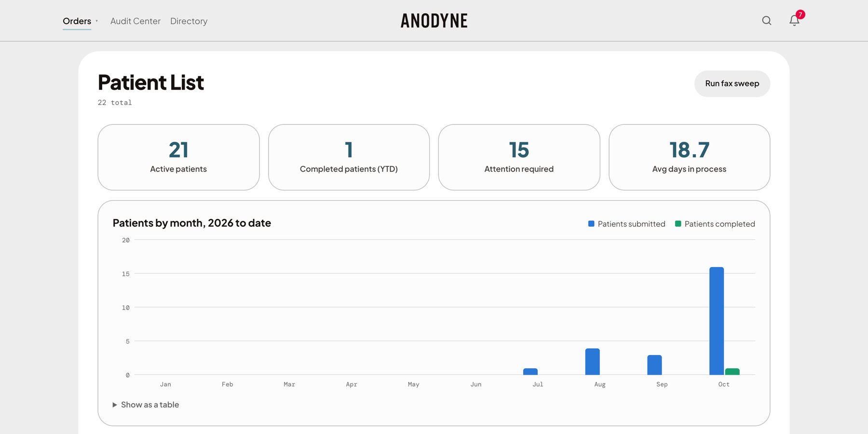Go to Audit Center

tap(136, 21)
